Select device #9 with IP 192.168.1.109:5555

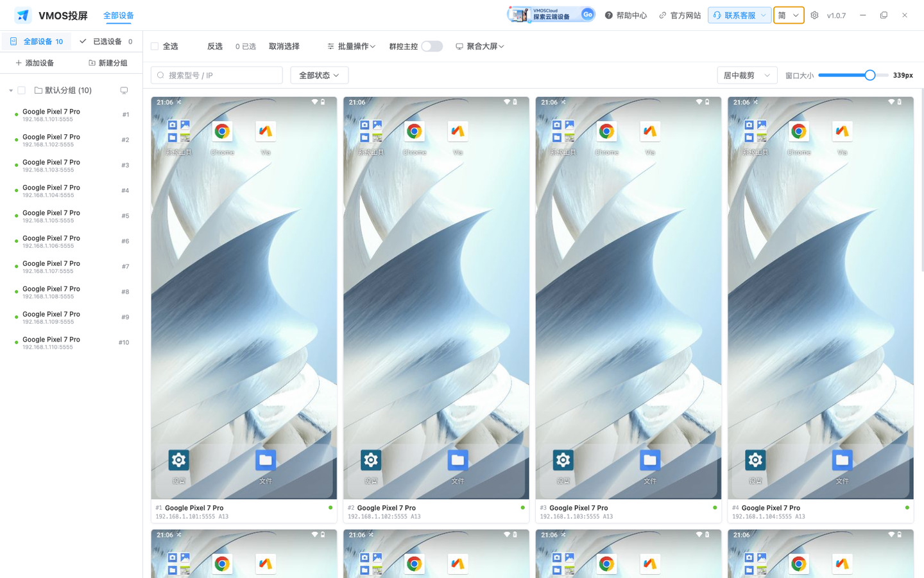coord(71,318)
